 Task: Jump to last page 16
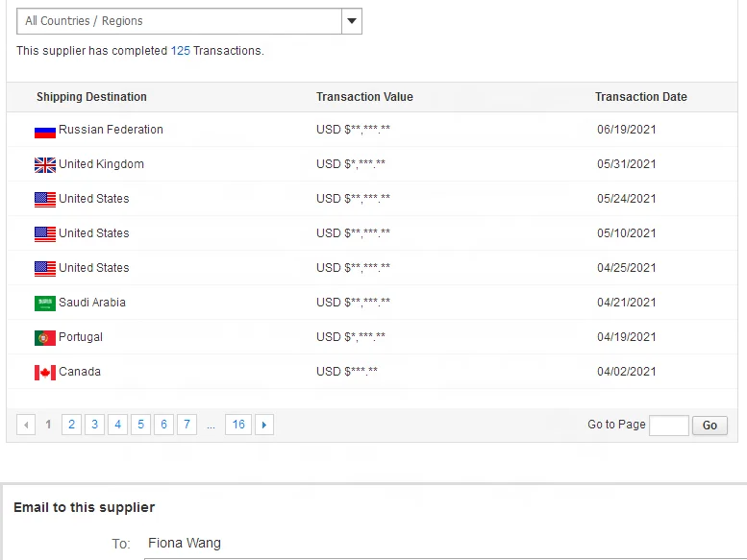coord(238,425)
